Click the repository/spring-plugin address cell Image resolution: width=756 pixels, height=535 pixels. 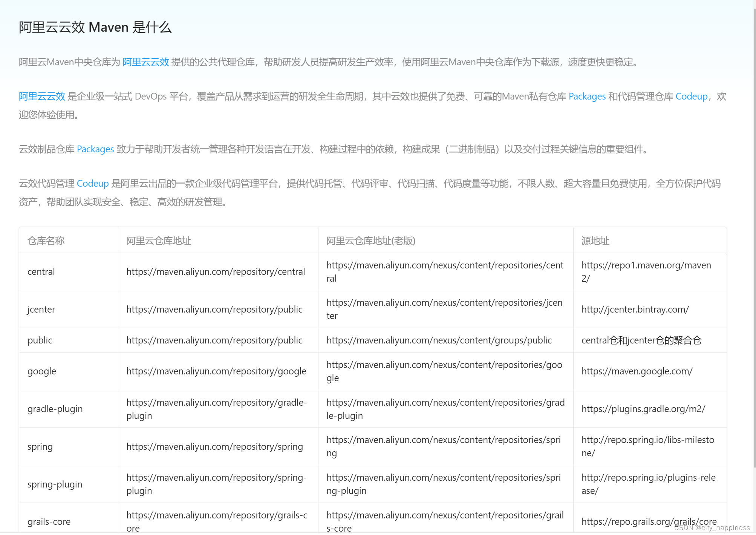click(x=217, y=484)
